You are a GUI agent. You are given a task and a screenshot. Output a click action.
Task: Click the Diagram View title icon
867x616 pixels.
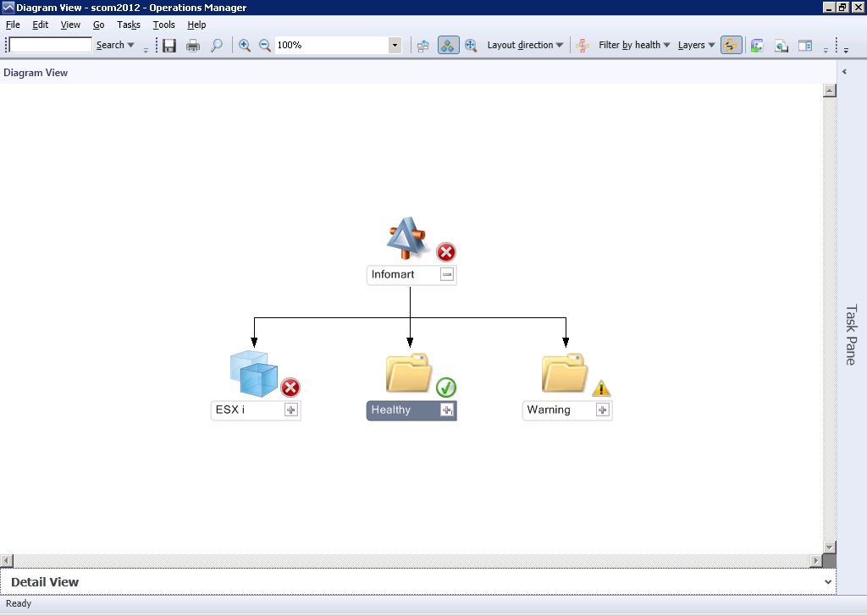tap(8, 7)
